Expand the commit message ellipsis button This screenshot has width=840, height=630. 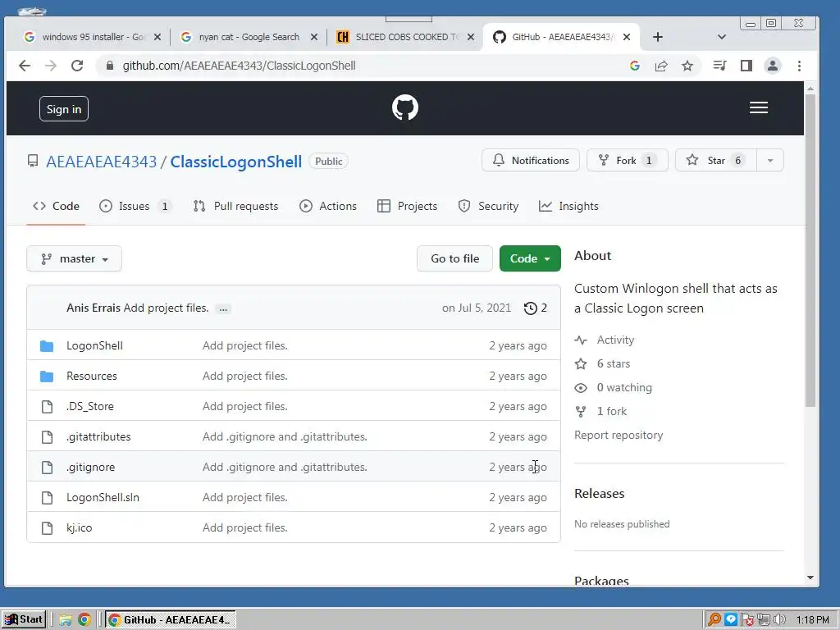pyautogui.click(x=223, y=308)
